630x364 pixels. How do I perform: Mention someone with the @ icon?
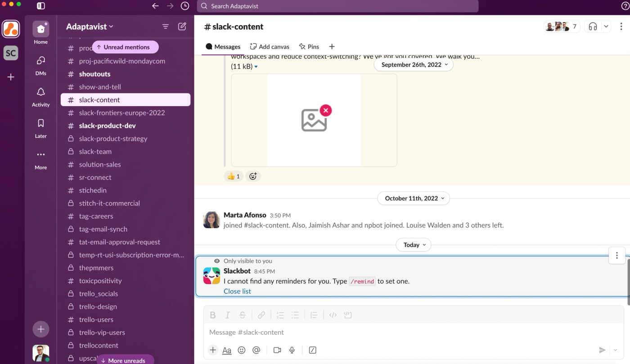[x=256, y=350]
